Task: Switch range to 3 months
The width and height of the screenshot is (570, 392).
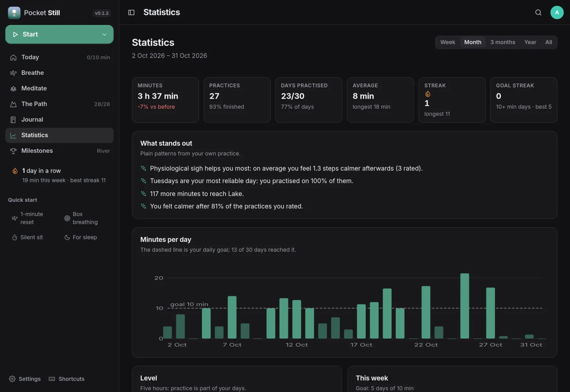Action: [503, 42]
